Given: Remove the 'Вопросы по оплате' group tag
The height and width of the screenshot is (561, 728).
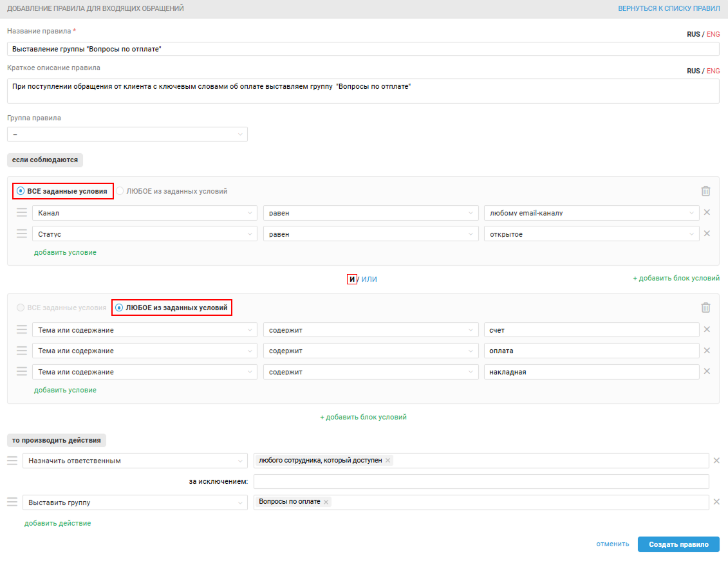Looking at the screenshot, I should coord(326,502).
